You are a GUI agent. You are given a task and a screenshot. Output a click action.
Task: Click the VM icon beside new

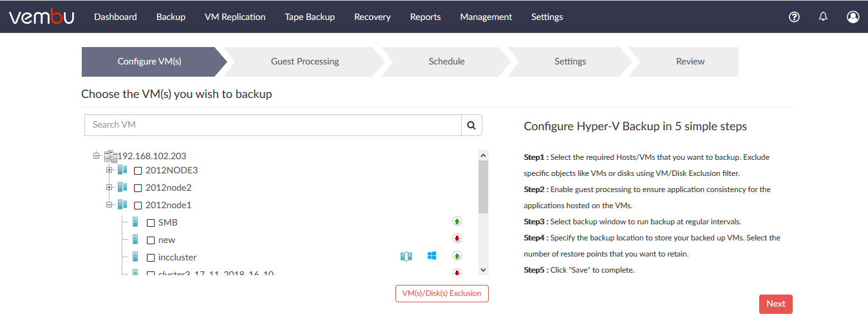pos(135,239)
